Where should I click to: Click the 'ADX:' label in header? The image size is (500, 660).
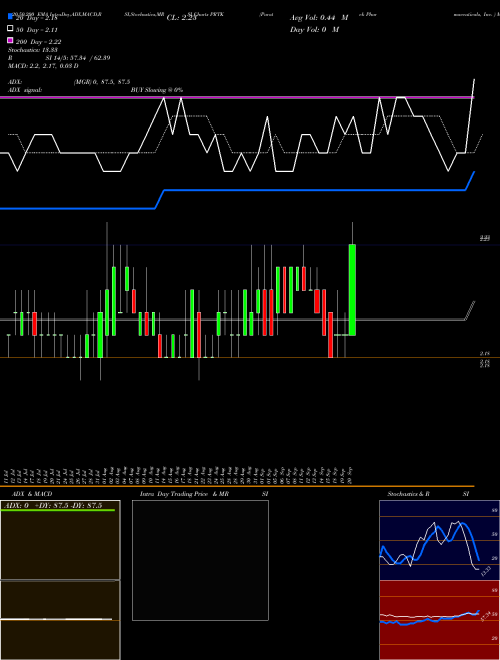tap(15, 82)
